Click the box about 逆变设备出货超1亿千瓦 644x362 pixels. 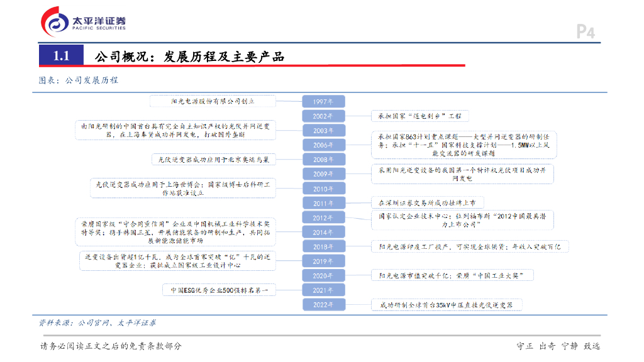(x=177, y=261)
